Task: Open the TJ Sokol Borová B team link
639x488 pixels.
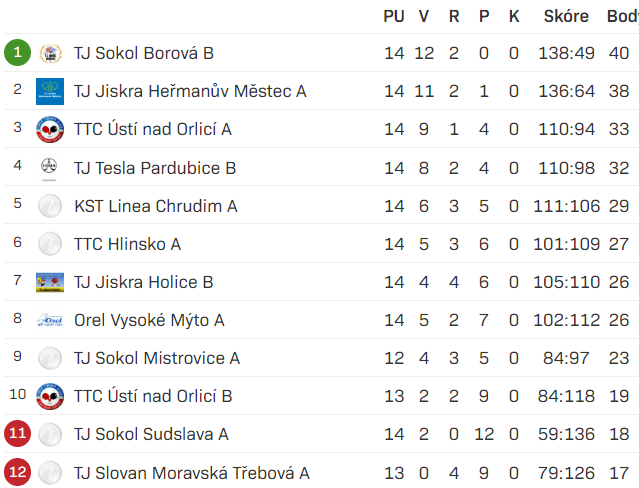Action: (x=144, y=53)
